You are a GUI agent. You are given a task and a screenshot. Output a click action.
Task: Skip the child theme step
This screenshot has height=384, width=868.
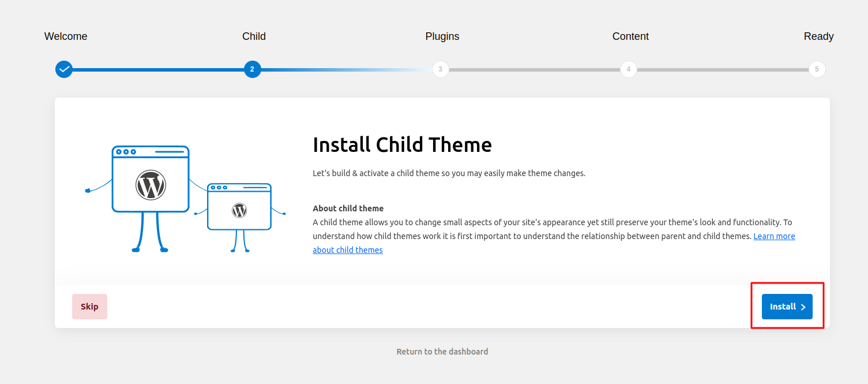tap(89, 307)
